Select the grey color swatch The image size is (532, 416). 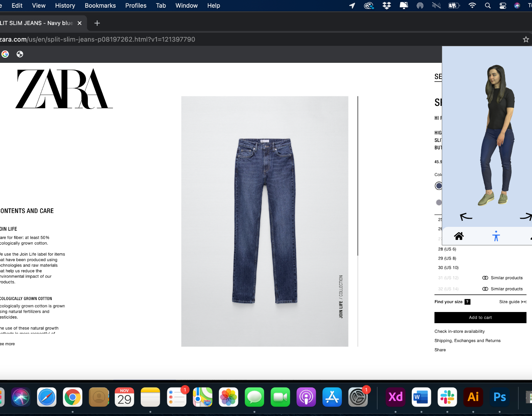pos(439,202)
